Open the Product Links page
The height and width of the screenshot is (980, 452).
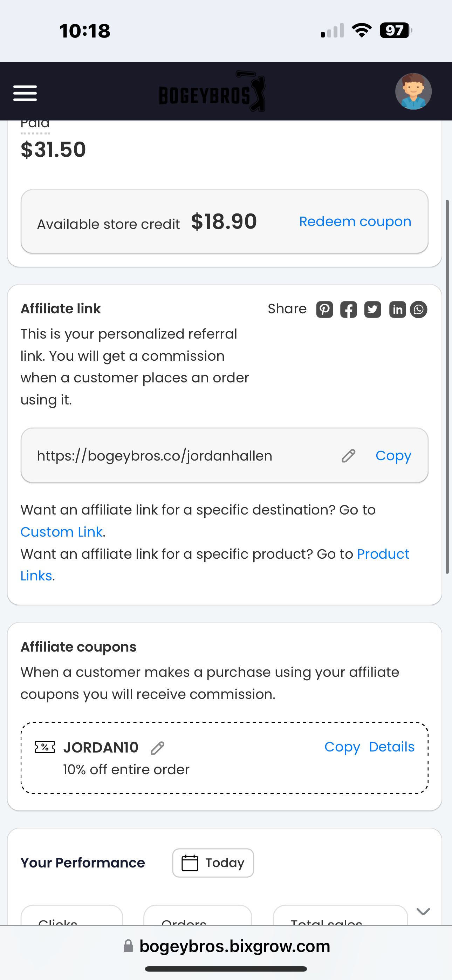pos(383,554)
